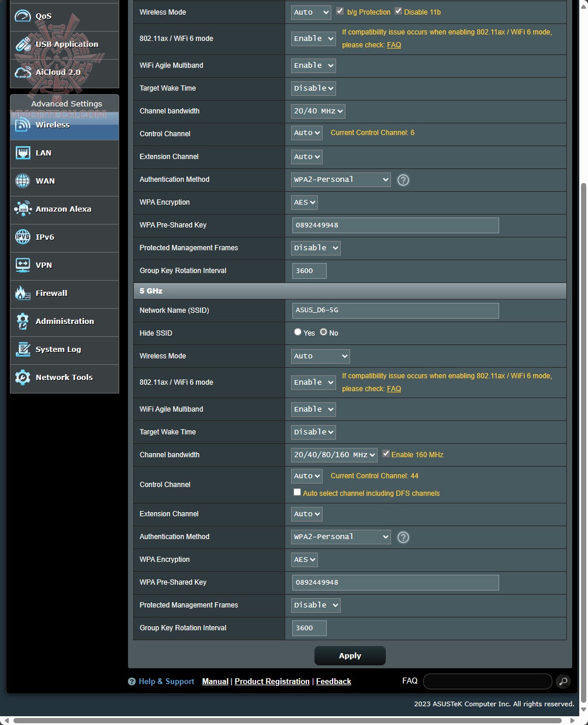Click the 5 GHz Network Name SSID field
The image size is (588, 725).
point(396,310)
